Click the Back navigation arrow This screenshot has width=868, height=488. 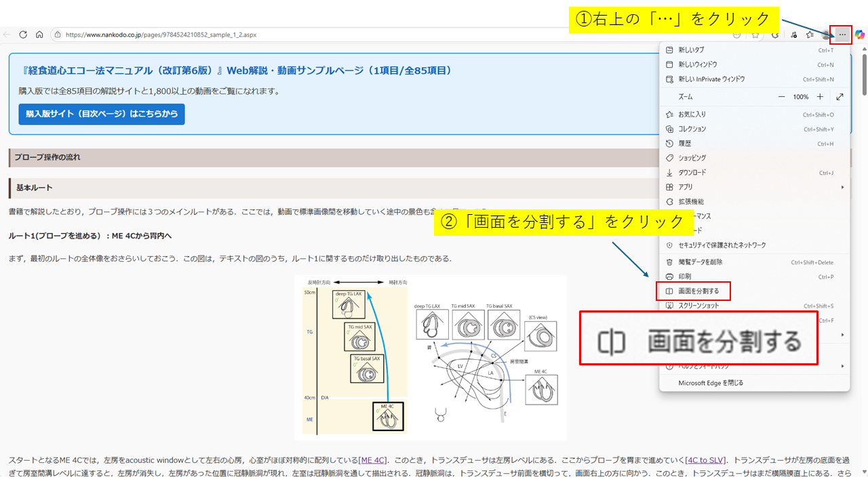[x=6, y=35]
